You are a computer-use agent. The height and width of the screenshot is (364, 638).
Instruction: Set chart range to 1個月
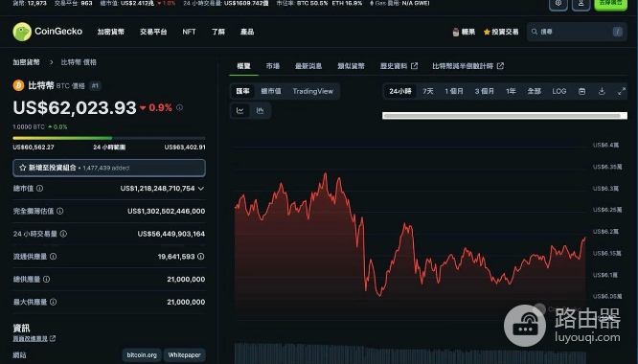tap(454, 91)
